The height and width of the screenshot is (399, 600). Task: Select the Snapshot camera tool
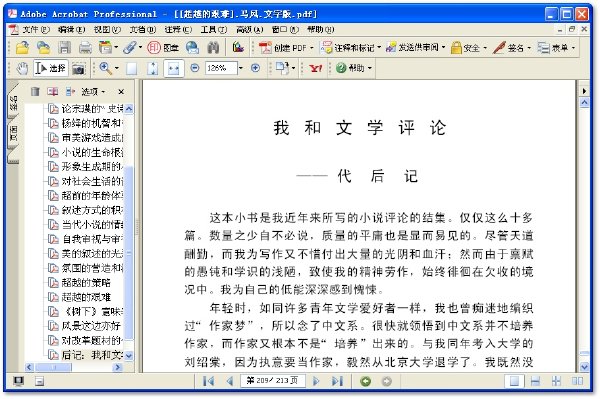tap(78, 69)
